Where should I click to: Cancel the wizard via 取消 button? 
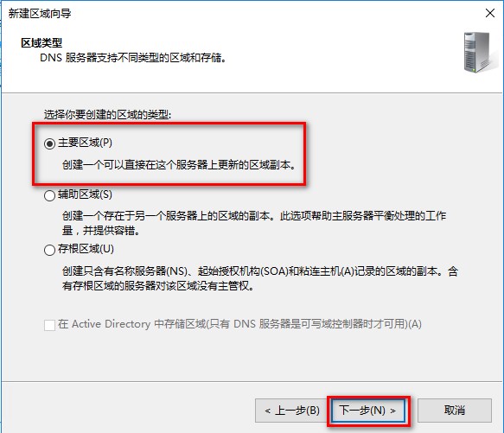point(455,411)
